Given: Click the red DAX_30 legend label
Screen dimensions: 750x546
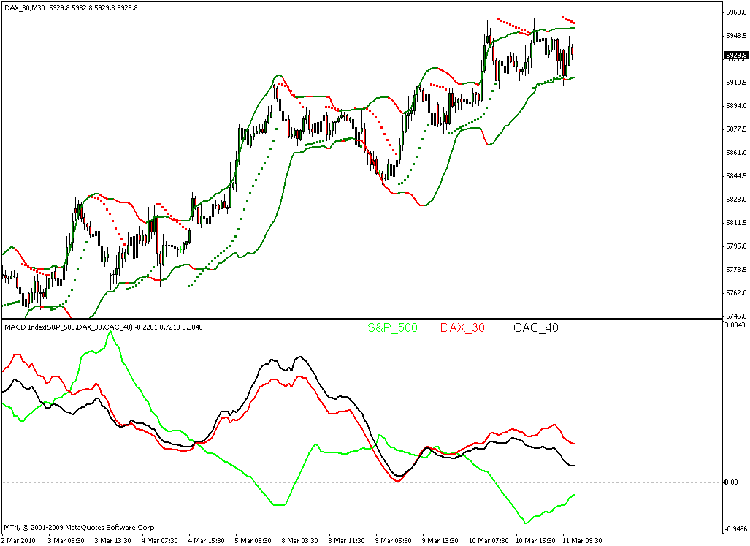Looking at the screenshot, I should pos(462,328).
